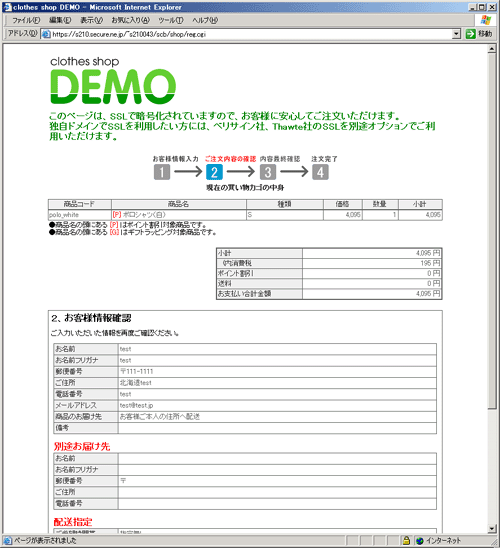Viewport: 500px width, 548px height.
Task: Click the お支払い合計金額 row label
Action: point(245,294)
